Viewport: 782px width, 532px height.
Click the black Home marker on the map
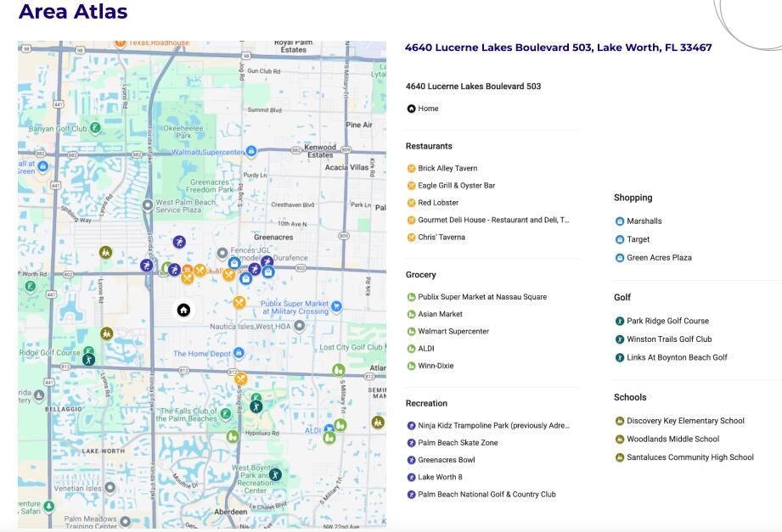coord(183,310)
